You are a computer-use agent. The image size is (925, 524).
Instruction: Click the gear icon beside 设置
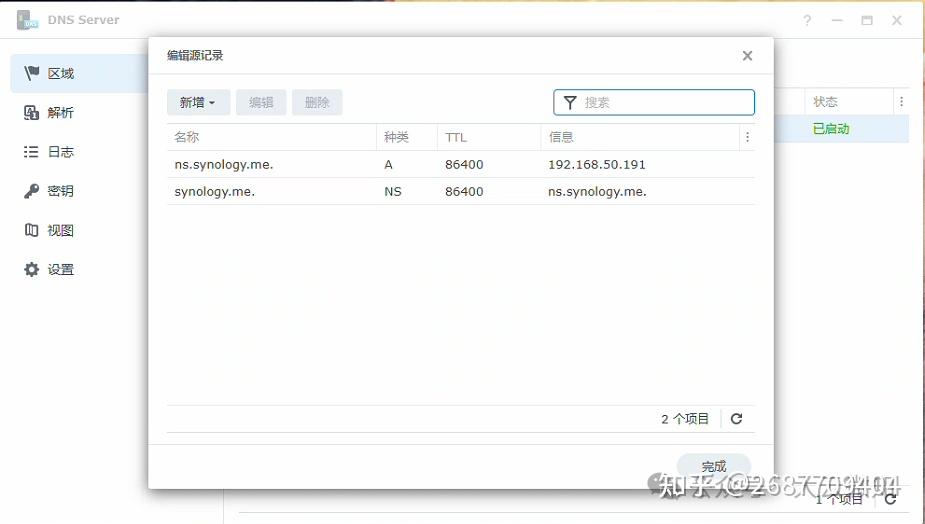coord(31,269)
